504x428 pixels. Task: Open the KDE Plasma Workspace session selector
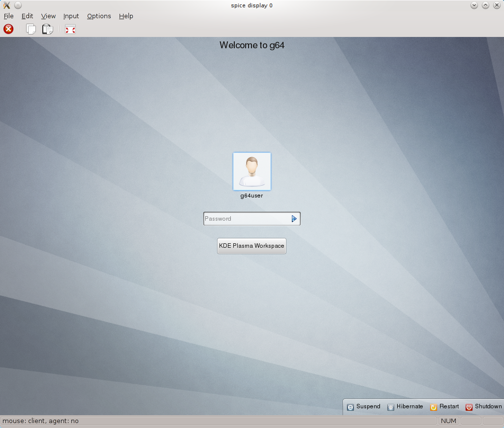pos(252,246)
